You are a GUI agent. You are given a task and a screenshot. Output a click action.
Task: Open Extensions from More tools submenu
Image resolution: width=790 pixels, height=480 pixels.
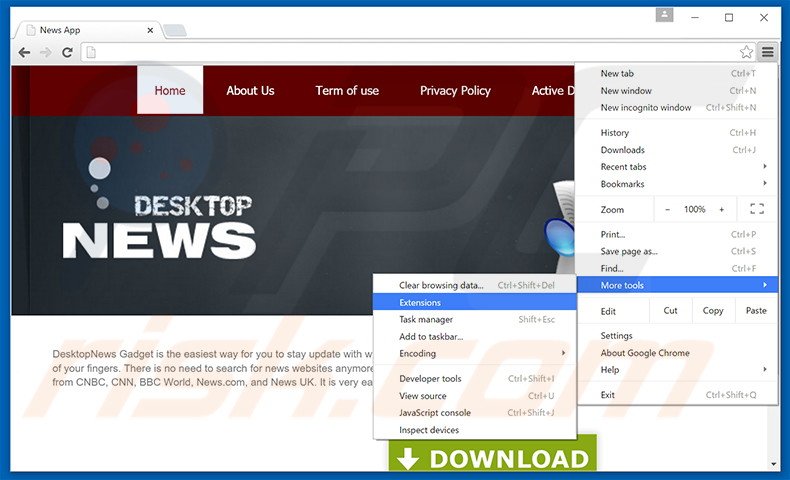[475, 302]
